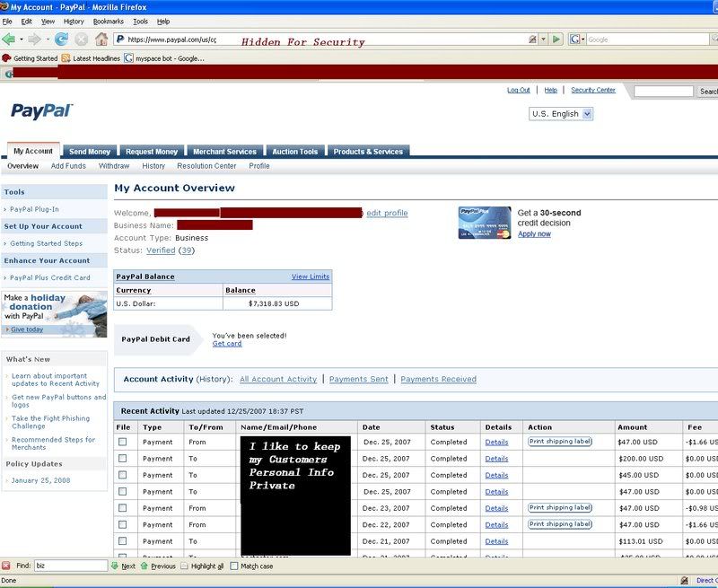The width and height of the screenshot is (718, 588).
Task: Find Next match arrow in Find bar
Action: click(x=123, y=566)
